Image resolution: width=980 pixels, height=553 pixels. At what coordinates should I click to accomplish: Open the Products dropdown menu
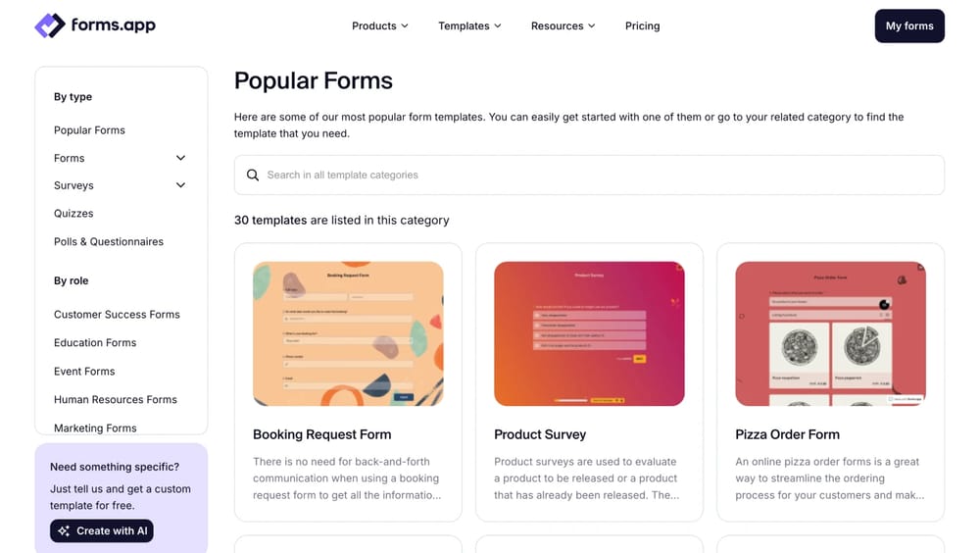(x=380, y=25)
